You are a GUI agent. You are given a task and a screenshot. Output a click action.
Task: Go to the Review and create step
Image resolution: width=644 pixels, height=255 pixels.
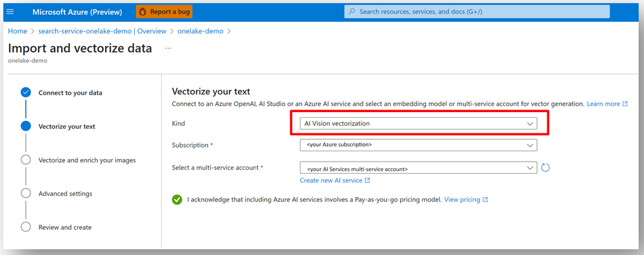[x=65, y=227]
